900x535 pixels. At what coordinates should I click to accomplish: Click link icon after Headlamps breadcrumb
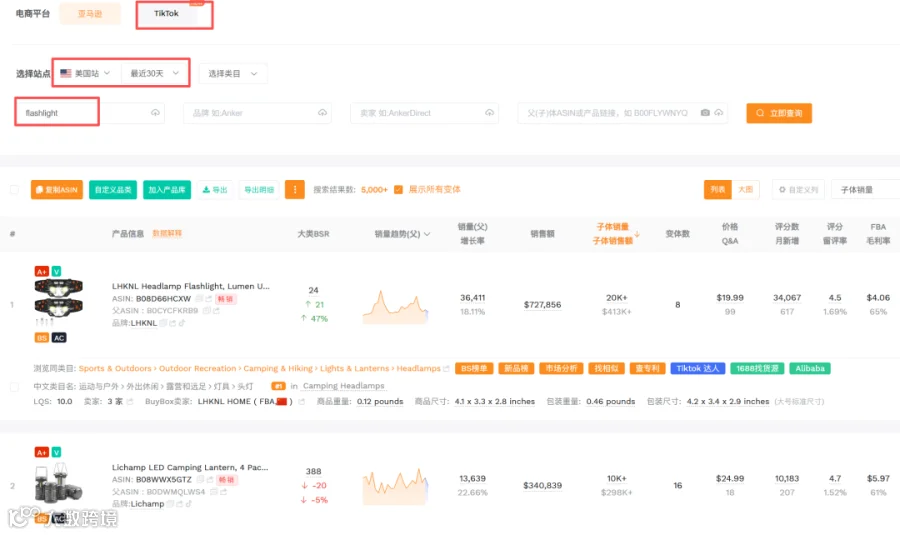446,369
